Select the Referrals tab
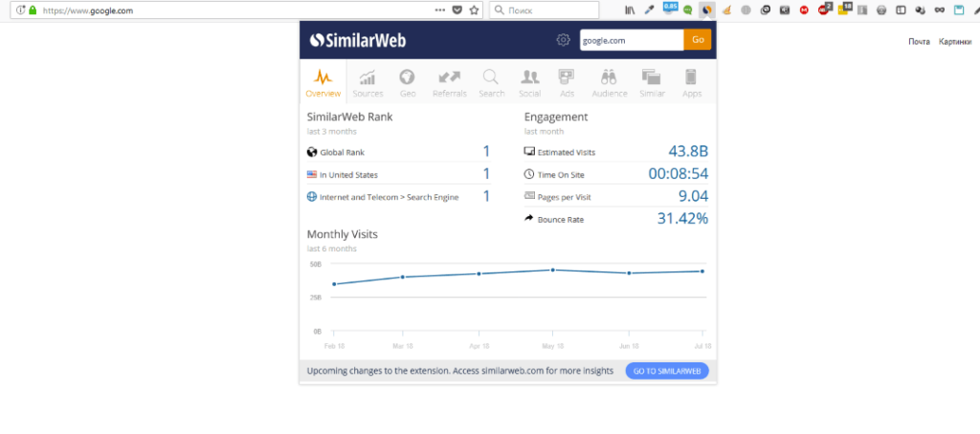The height and width of the screenshot is (434, 980). (x=449, y=82)
